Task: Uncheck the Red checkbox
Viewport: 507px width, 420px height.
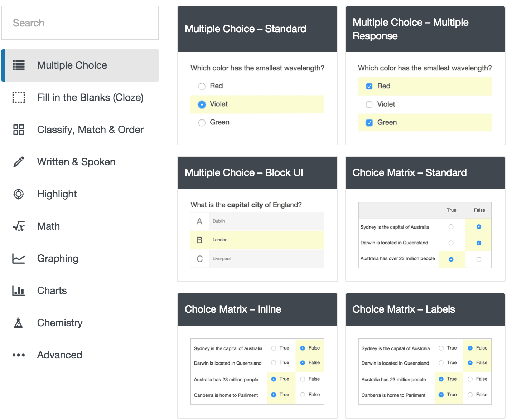Action: click(369, 86)
